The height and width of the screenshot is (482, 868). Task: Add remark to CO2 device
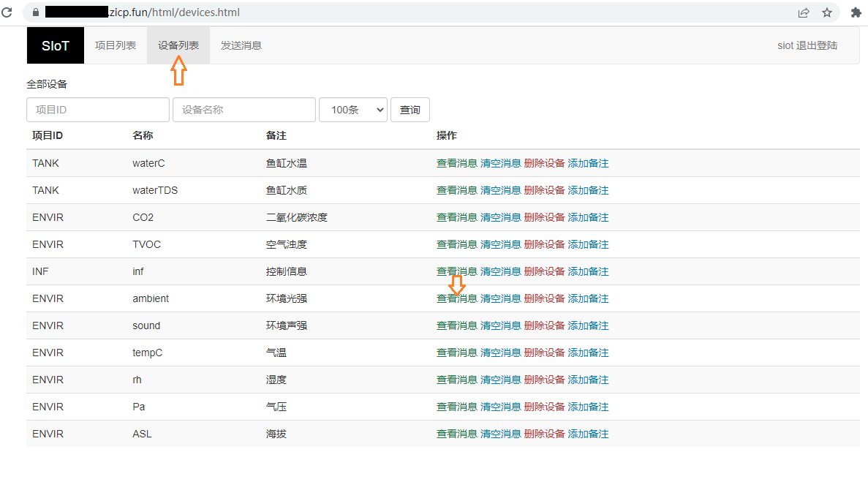[588, 217]
